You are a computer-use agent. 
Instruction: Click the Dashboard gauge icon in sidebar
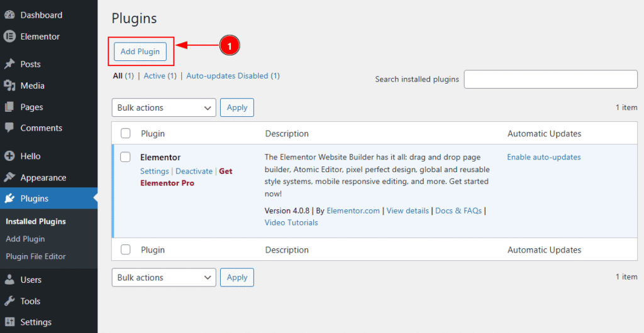[9, 14]
